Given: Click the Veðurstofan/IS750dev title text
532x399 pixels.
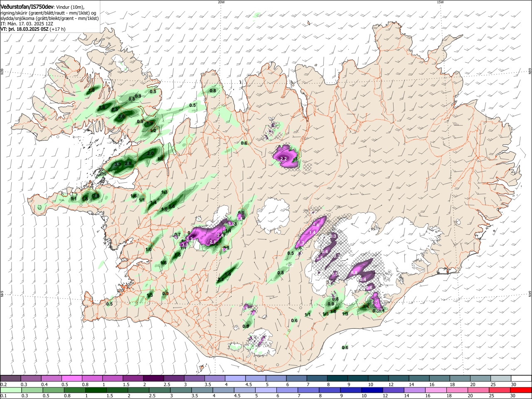Looking at the screenshot, I should click(27, 7).
